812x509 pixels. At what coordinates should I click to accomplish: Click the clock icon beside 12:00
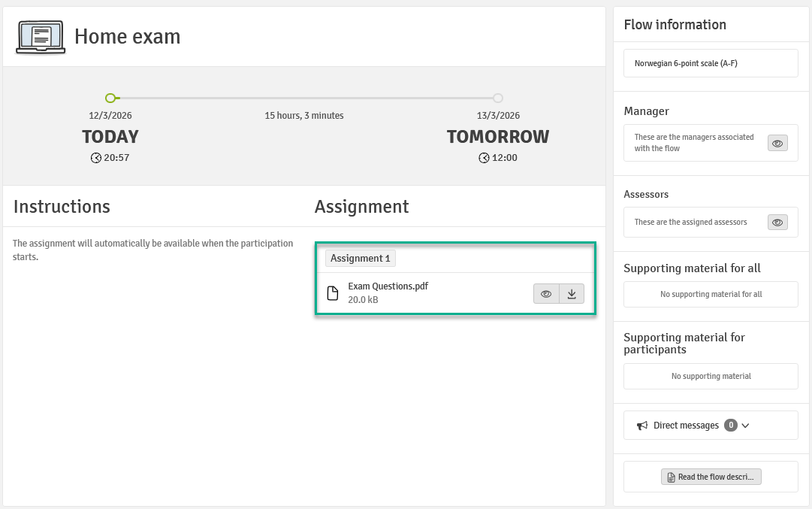(x=484, y=158)
